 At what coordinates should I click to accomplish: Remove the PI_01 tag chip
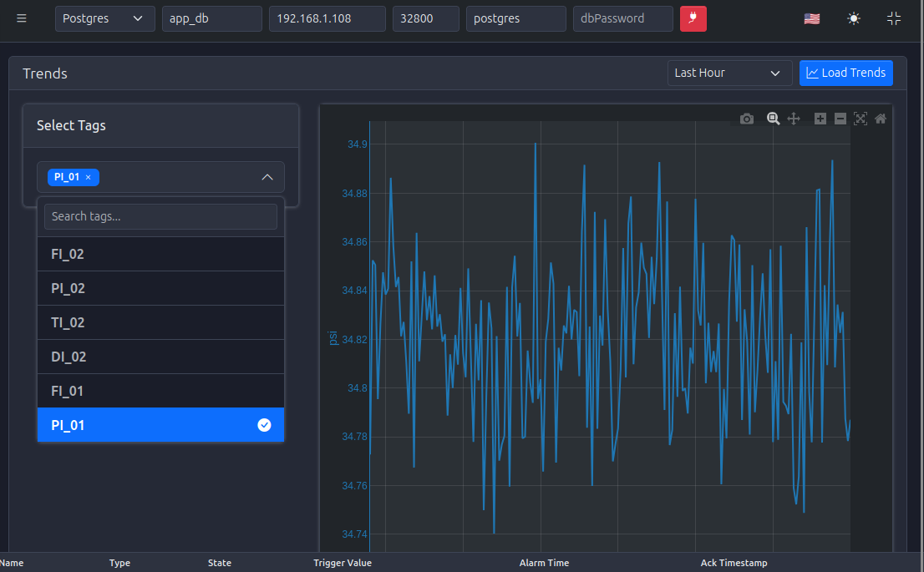(x=89, y=177)
